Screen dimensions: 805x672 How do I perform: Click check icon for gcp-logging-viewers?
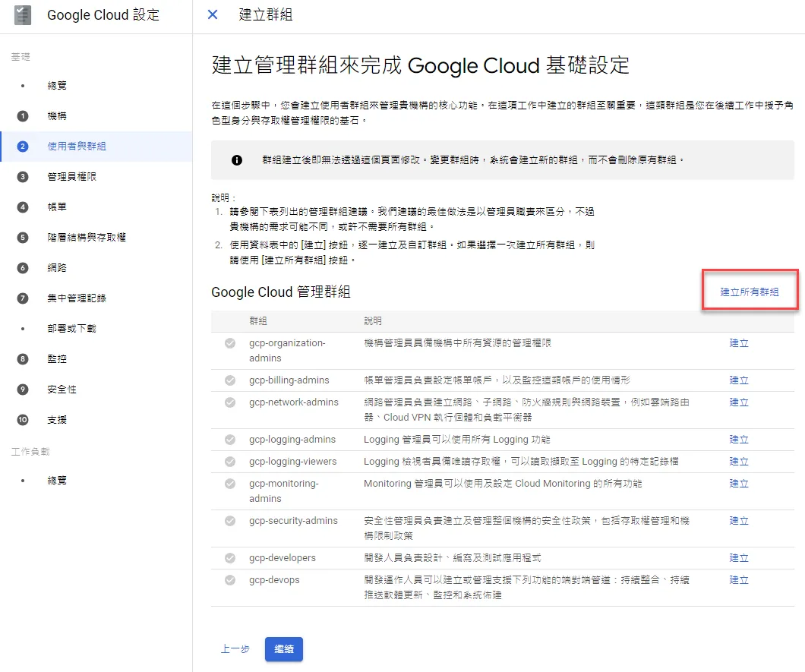point(230,462)
